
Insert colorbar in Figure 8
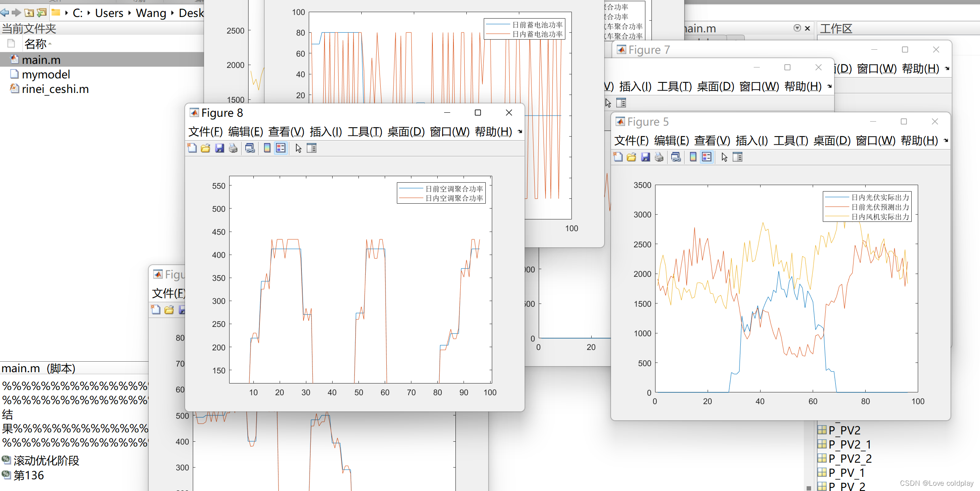point(267,148)
